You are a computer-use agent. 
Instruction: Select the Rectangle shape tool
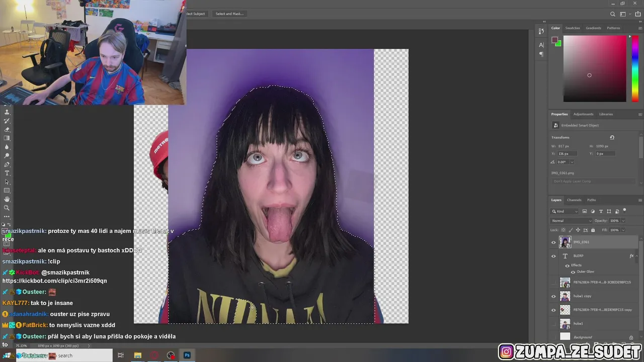[7, 191]
